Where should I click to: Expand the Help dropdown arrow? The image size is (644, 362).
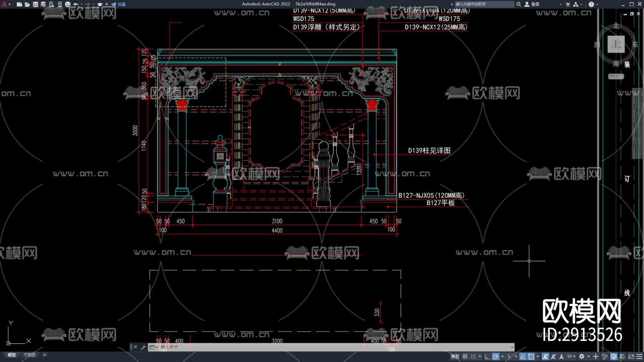(x=597, y=4)
